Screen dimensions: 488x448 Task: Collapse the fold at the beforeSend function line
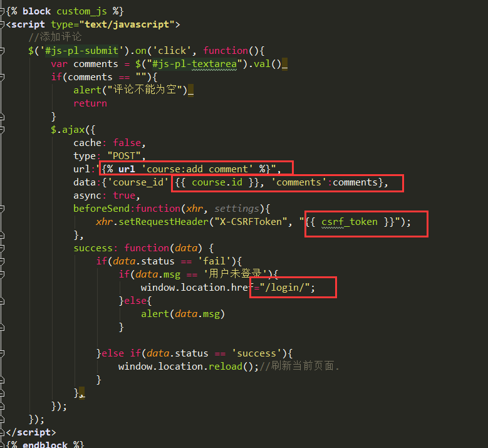1,209
